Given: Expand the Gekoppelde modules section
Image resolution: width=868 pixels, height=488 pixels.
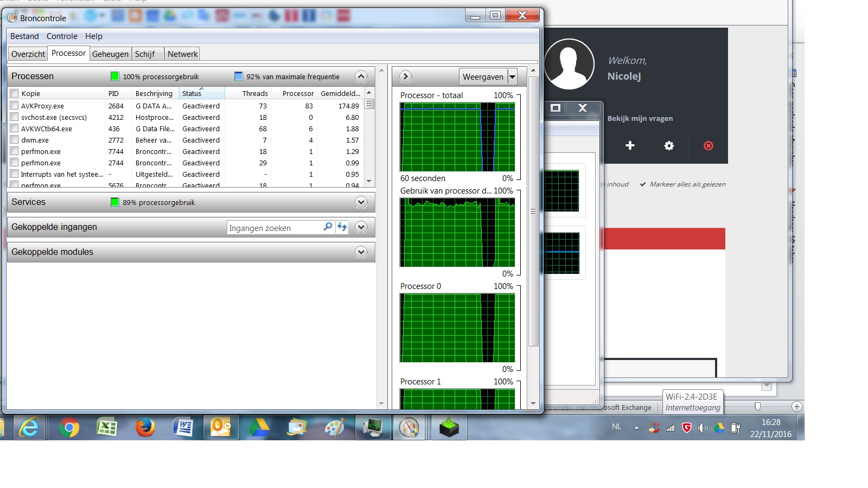Looking at the screenshot, I should (x=361, y=252).
